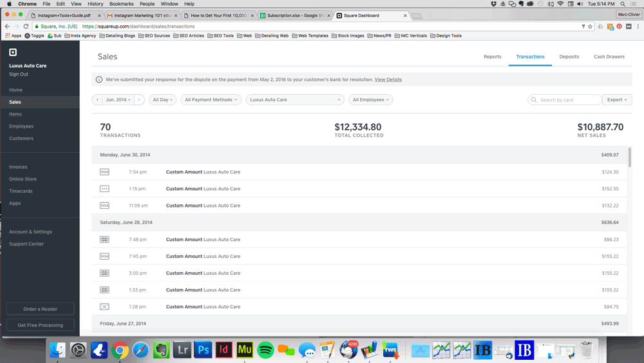
Task: Go to the next month with the right arrow
Action: pyautogui.click(x=139, y=99)
